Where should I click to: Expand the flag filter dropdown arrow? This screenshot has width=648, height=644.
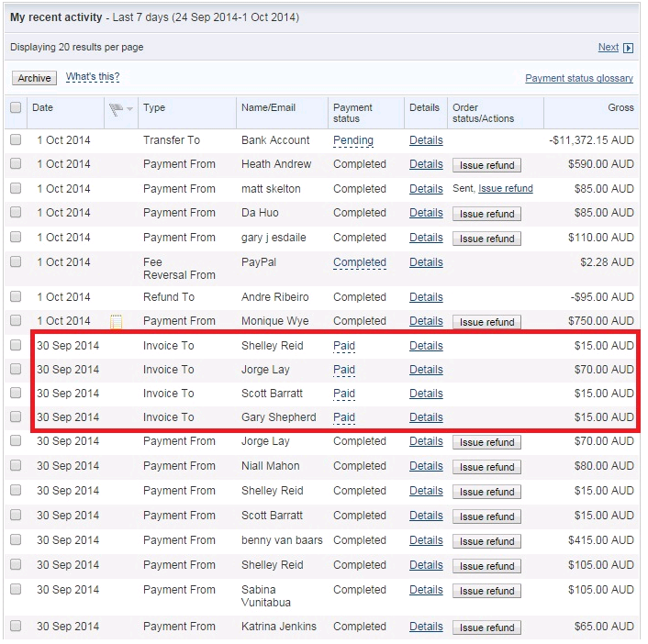[x=129, y=109]
